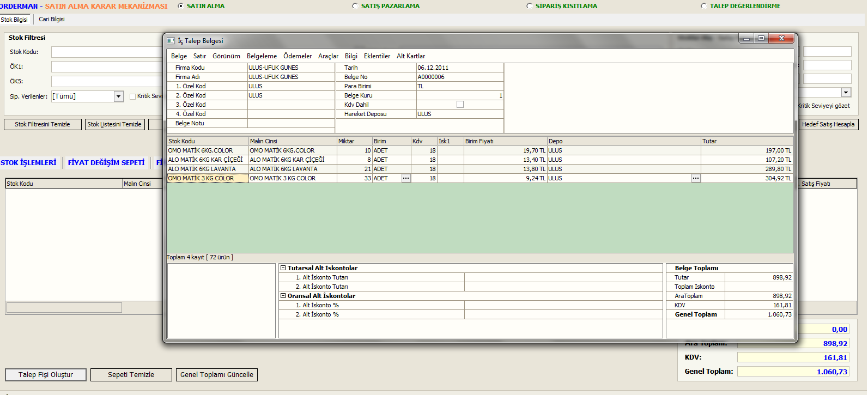Click the Stok Listesini Temizle button

(x=114, y=124)
